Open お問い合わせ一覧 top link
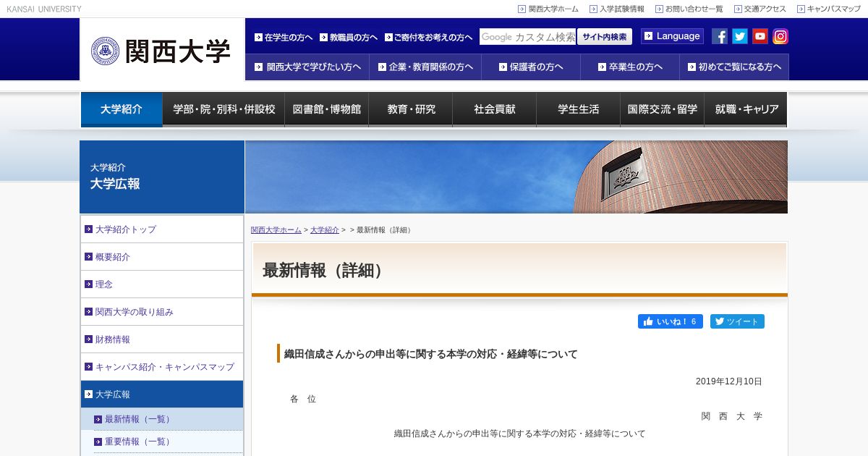 point(689,9)
